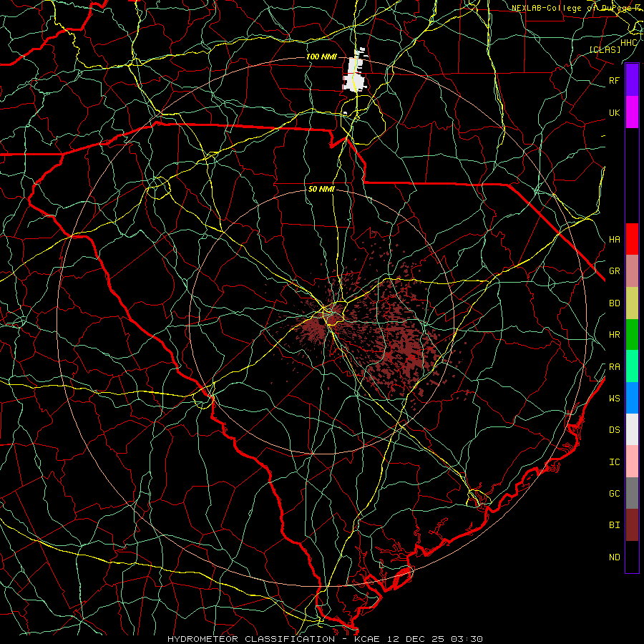Click the magenta UK legend swatch

click(632, 112)
